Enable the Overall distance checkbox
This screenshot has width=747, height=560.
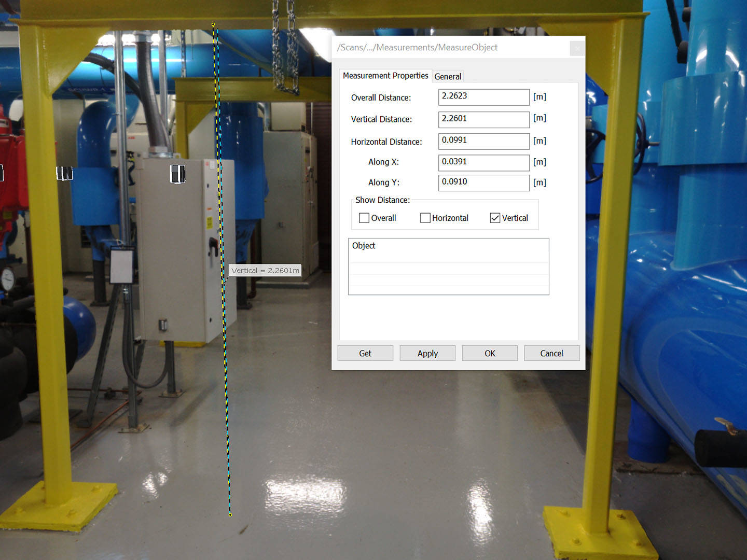[x=364, y=218]
